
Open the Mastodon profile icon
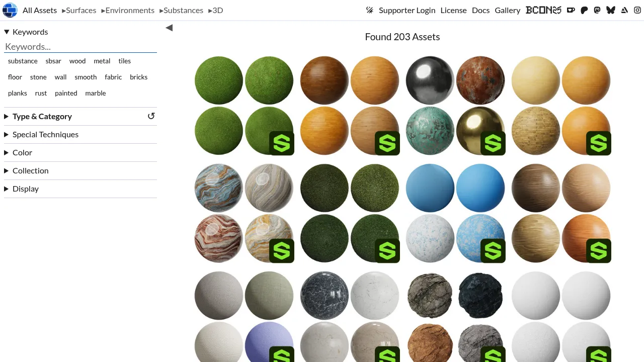(597, 10)
